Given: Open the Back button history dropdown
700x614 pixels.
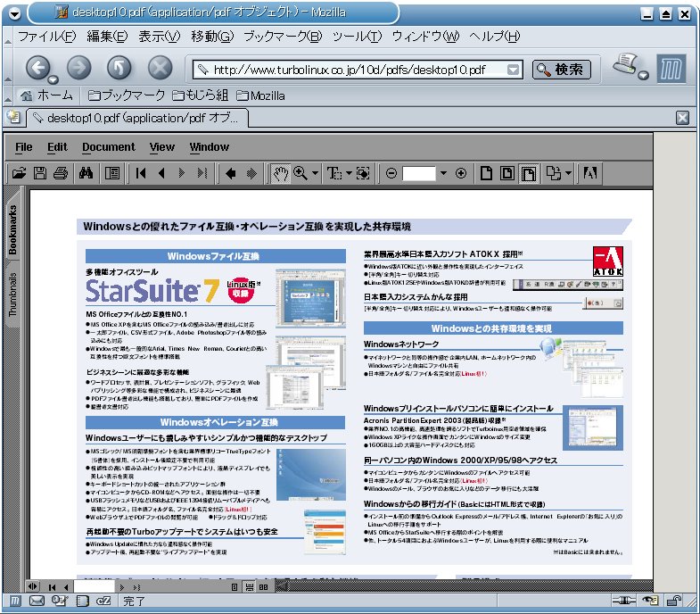Looking at the screenshot, I should tap(54, 79).
